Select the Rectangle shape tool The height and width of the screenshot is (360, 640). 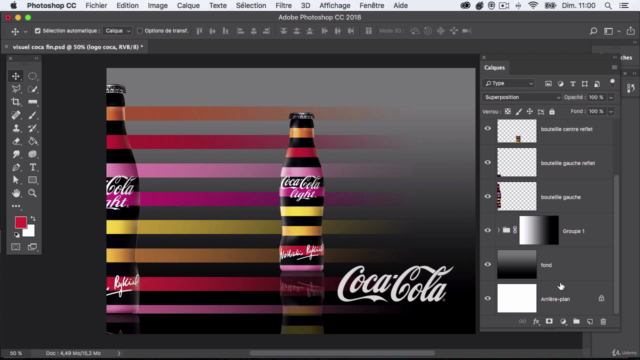pyautogui.click(x=32, y=180)
